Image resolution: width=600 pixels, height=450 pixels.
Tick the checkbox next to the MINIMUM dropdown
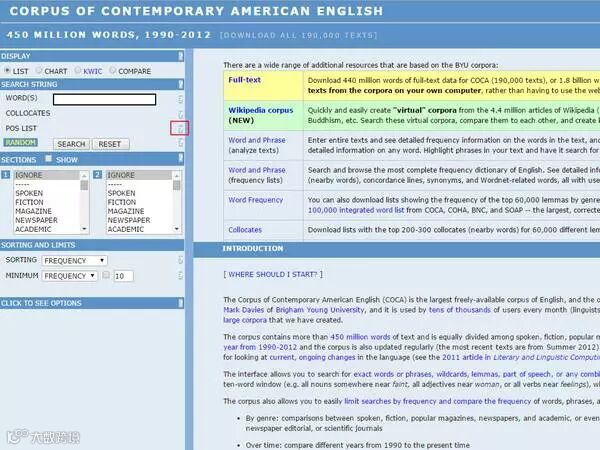coord(106,275)
